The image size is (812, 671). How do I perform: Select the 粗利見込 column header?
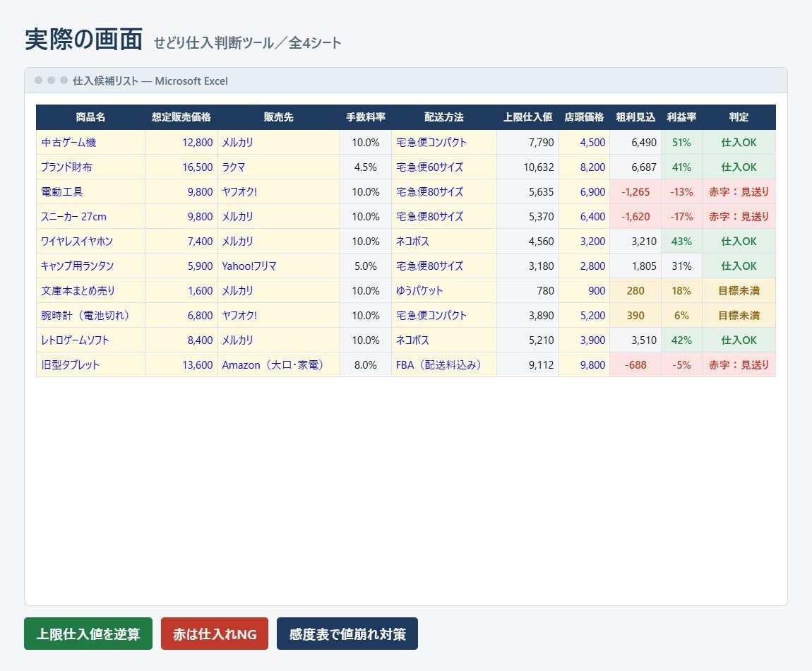pos(635,117)
